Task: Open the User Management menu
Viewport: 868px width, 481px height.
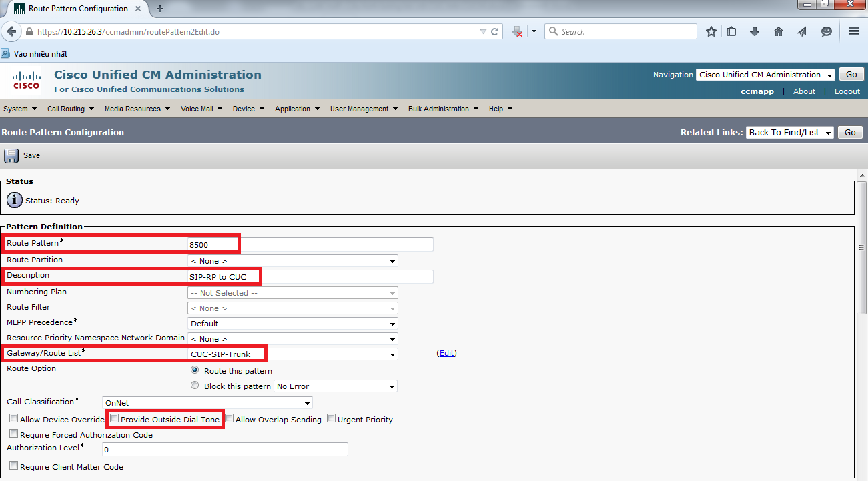Action: point(364,109)
